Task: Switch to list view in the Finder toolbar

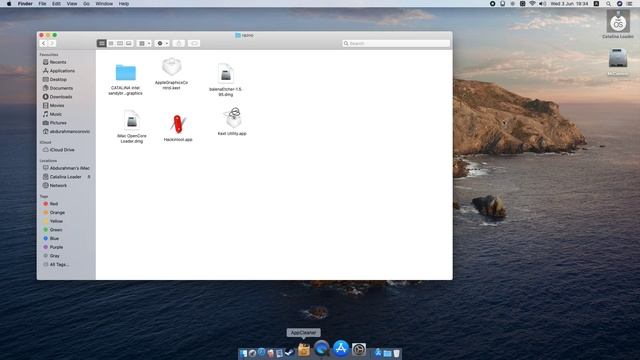Action: point(111,43)
